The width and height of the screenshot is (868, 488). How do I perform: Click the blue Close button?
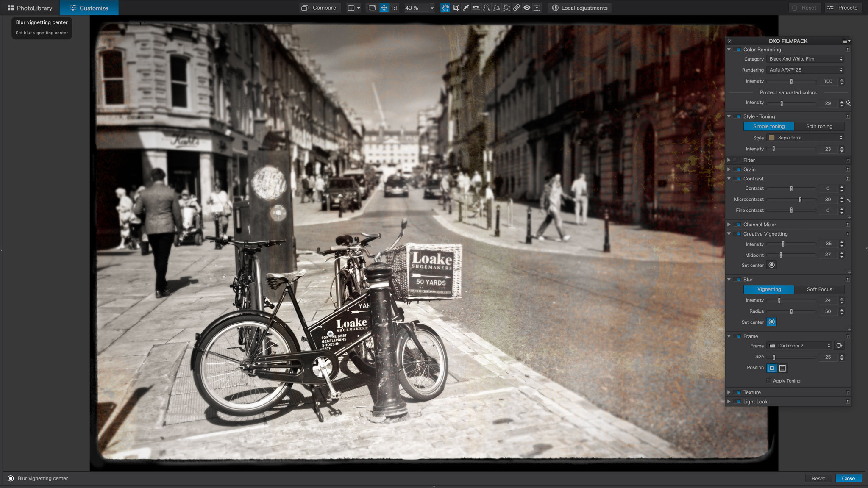pos(848,478)
